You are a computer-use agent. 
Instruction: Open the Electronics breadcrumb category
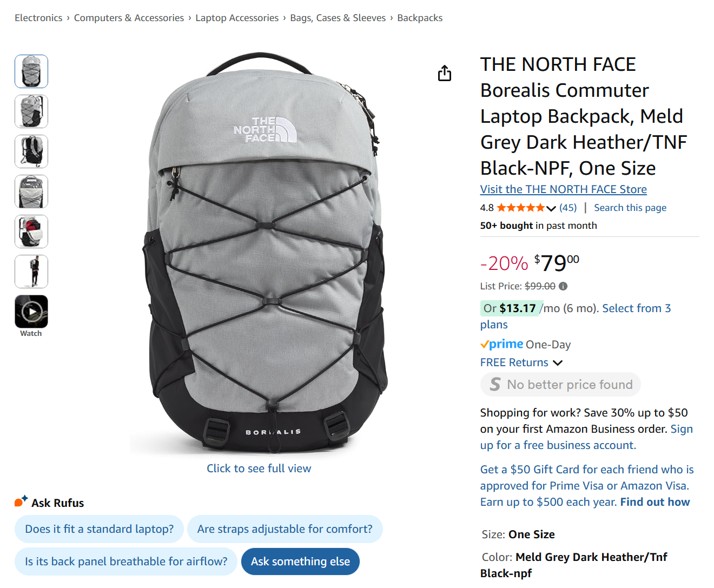coord(38,17)
